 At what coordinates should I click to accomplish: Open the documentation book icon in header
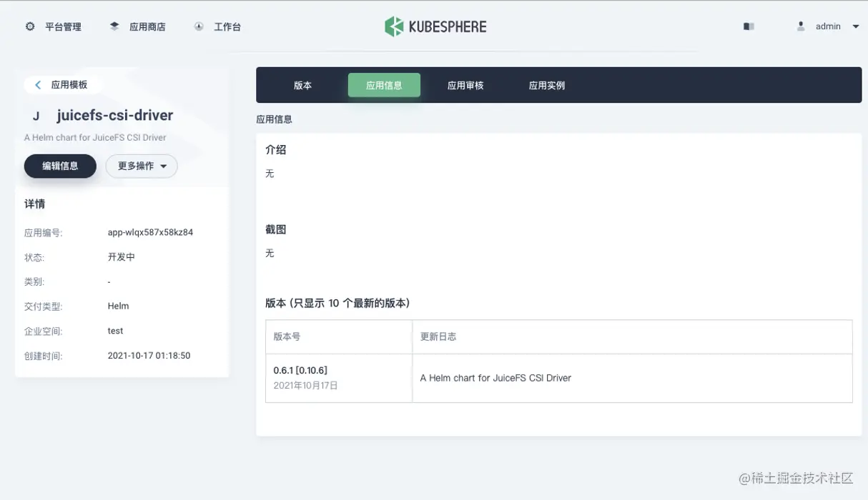(x=749, y=26)
